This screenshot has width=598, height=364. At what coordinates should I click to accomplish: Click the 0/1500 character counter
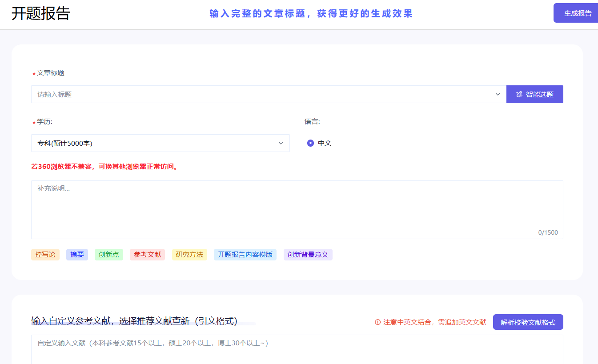click(x=548, y=232)
